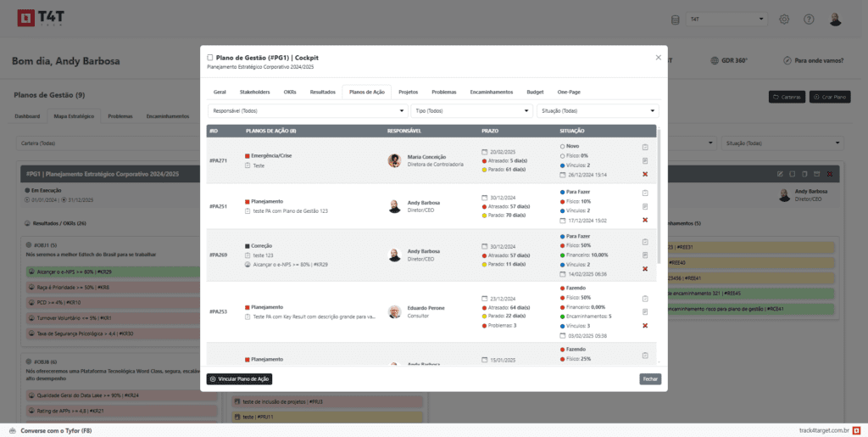Image resolution: width=868 pixels, height=437 pixels.
Task: Open the settings gear in the top bar
Action: [784, 20]
